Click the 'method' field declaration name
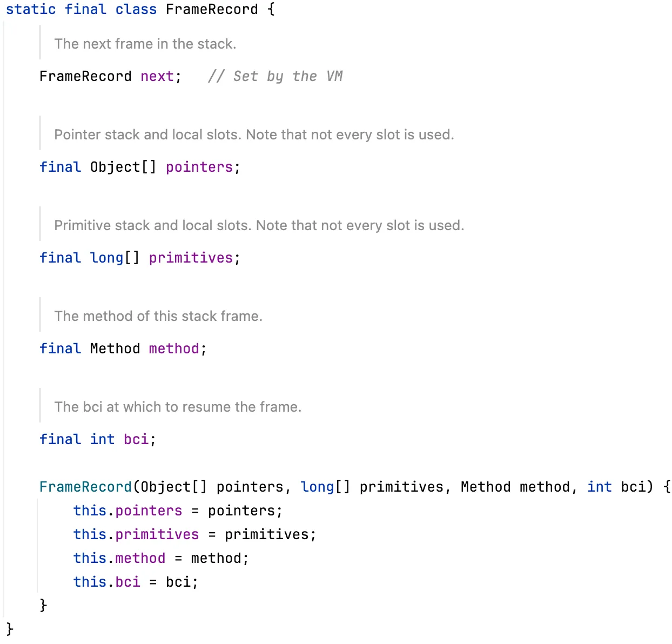The height and width of the screenshot is (644, 672). [174, 349]
